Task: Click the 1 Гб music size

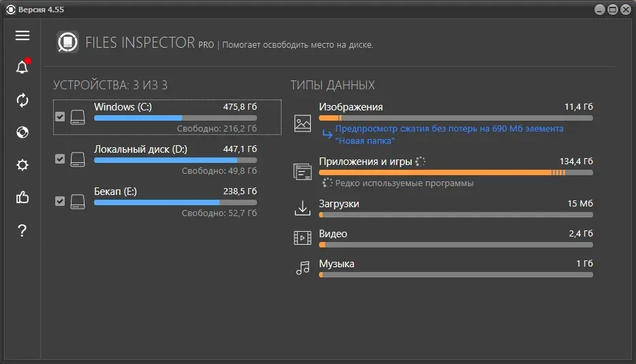Action: (x=584, y=263)
